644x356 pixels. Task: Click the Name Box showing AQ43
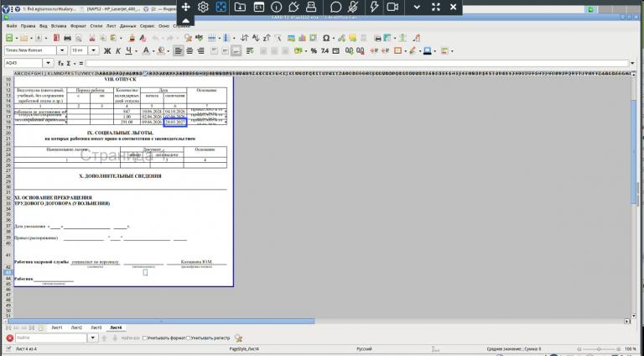pos(23,63)
